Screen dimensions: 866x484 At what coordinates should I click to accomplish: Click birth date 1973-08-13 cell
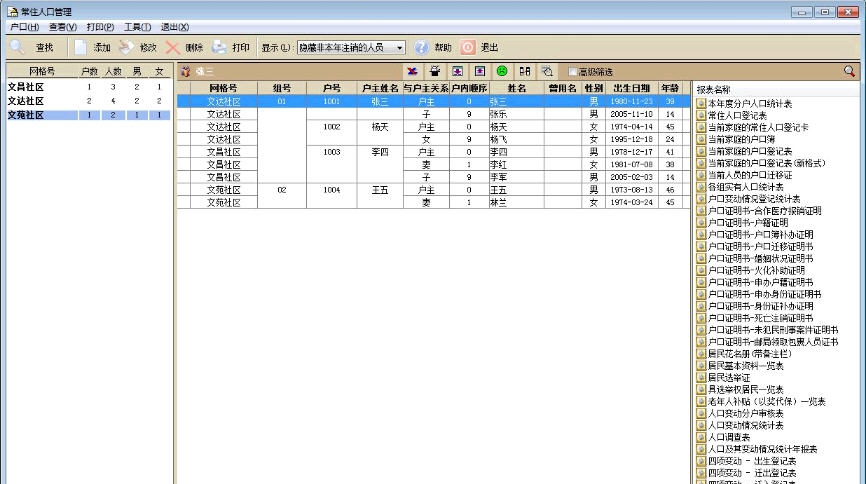coord(631,190)
